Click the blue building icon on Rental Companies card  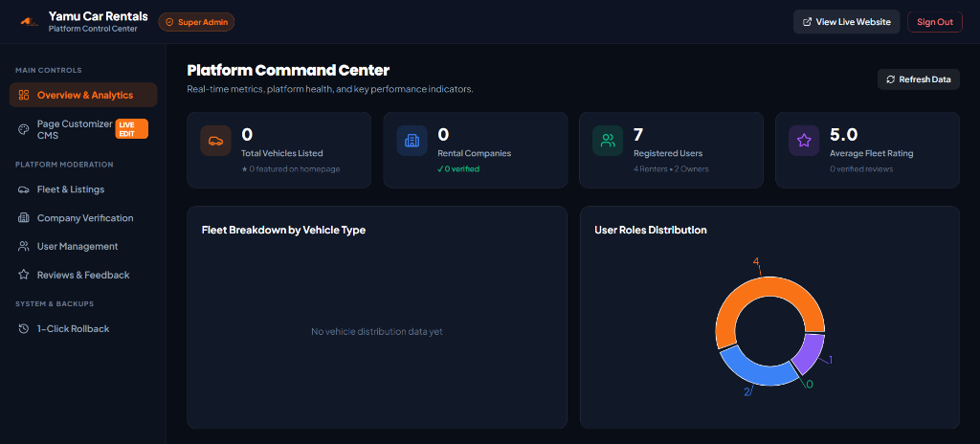click(x=412, y=141)
